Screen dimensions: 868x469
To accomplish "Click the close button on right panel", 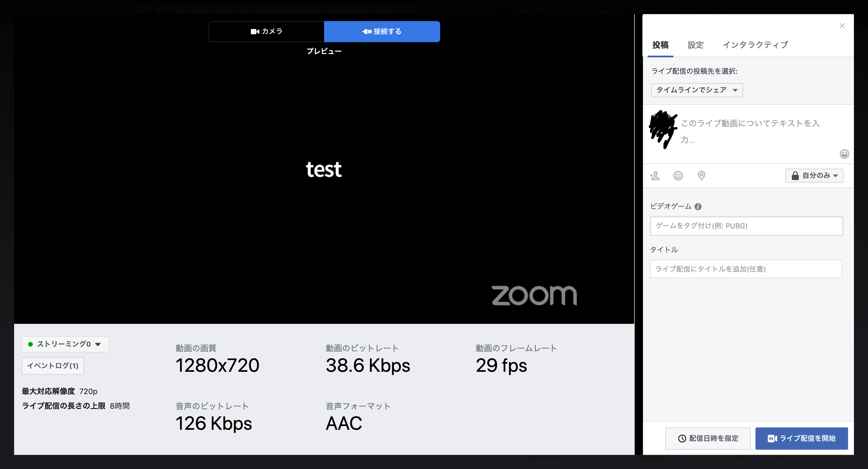I will click(x=842, y=26).
